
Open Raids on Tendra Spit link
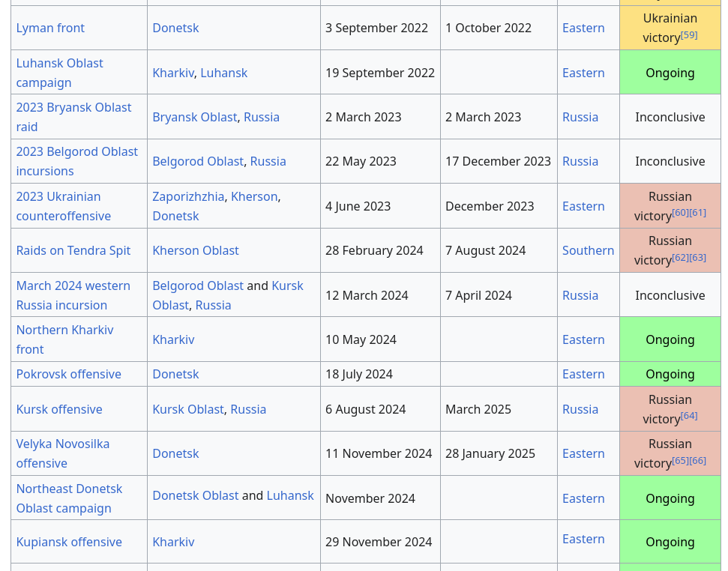pos(73,250)
